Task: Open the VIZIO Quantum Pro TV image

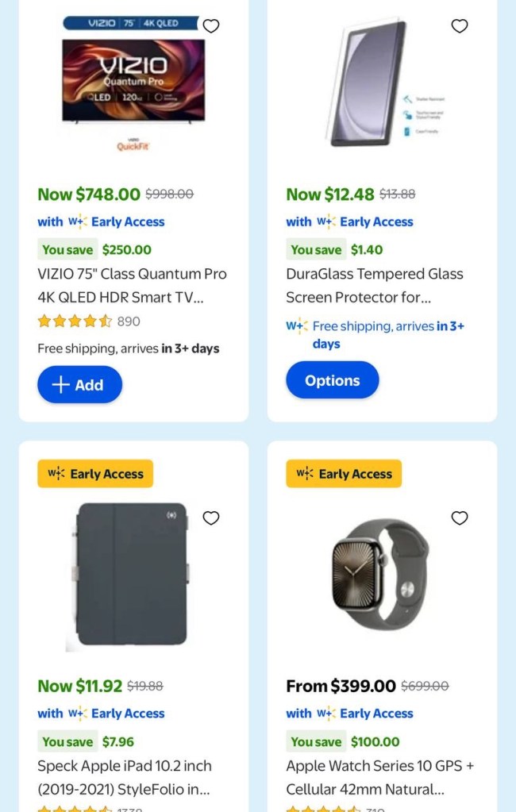Action: pyautogui.click(x=133, y=83)
